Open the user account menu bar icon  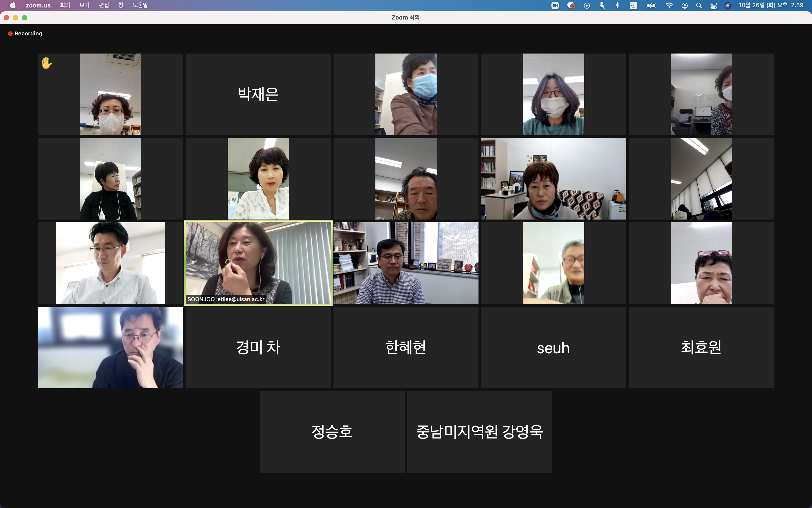pyautogui.click(x=685, y=5)
